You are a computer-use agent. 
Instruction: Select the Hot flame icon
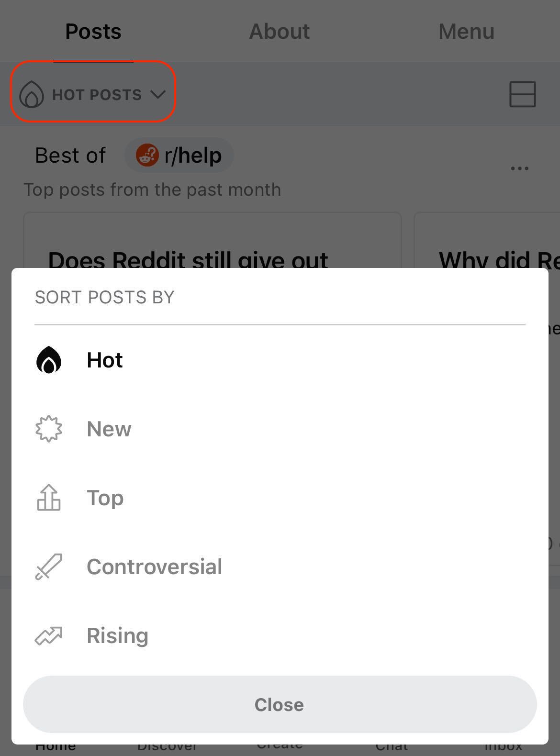pos(49,360)
